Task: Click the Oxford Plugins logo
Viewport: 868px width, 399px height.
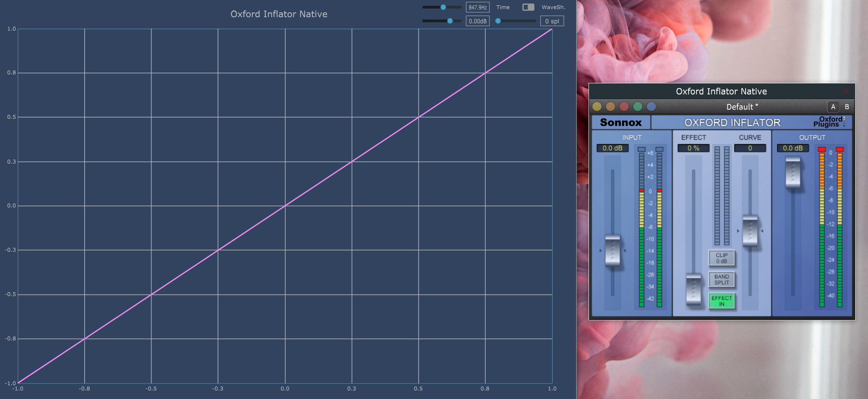Action: [829, 122]
